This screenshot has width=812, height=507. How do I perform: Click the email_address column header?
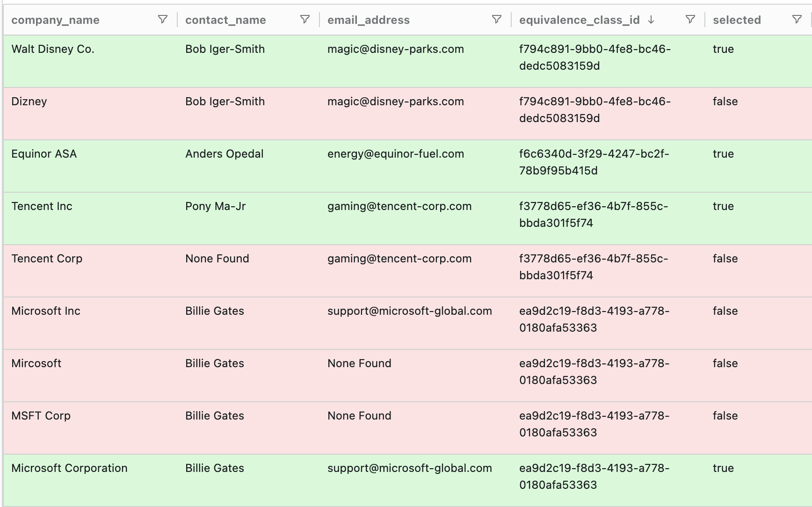368,20
